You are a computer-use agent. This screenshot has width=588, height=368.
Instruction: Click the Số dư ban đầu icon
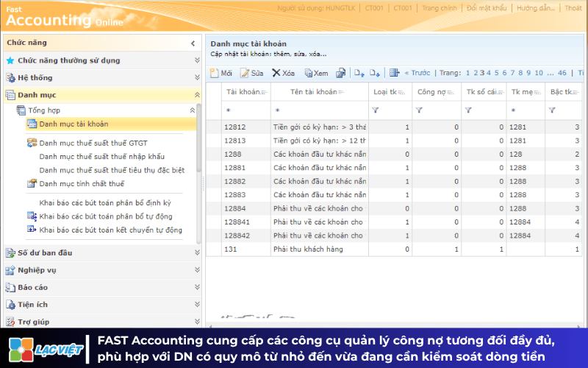click(x=10, y=252)
